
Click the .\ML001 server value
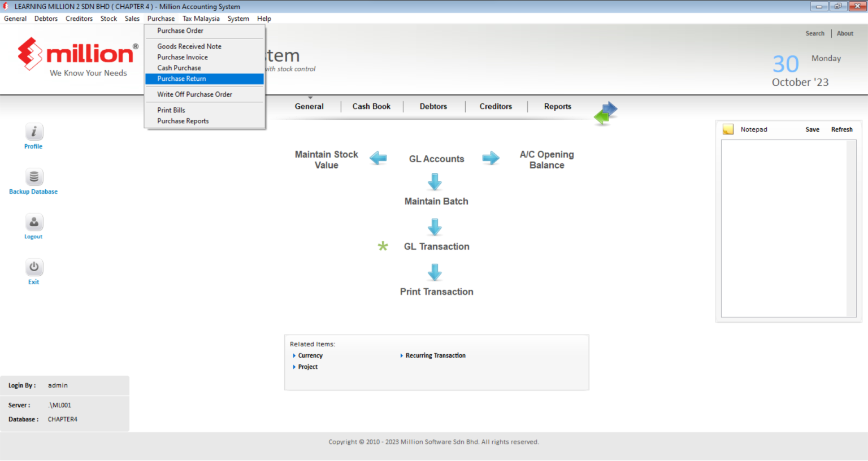(59, 405)
